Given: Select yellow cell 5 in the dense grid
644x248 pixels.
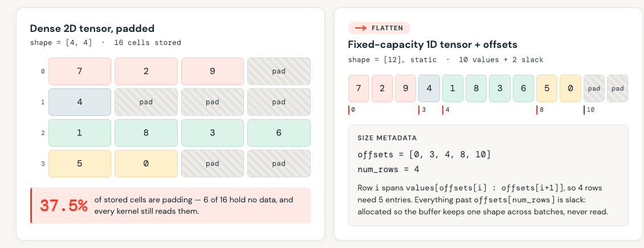Looking at the screenshot, I should pos(80,164).
